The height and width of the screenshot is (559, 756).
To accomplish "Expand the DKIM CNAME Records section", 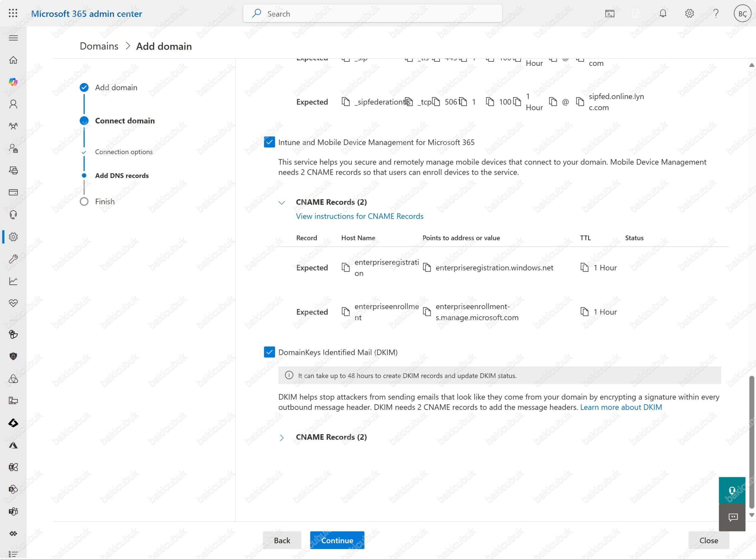I will tap(281, 438).
